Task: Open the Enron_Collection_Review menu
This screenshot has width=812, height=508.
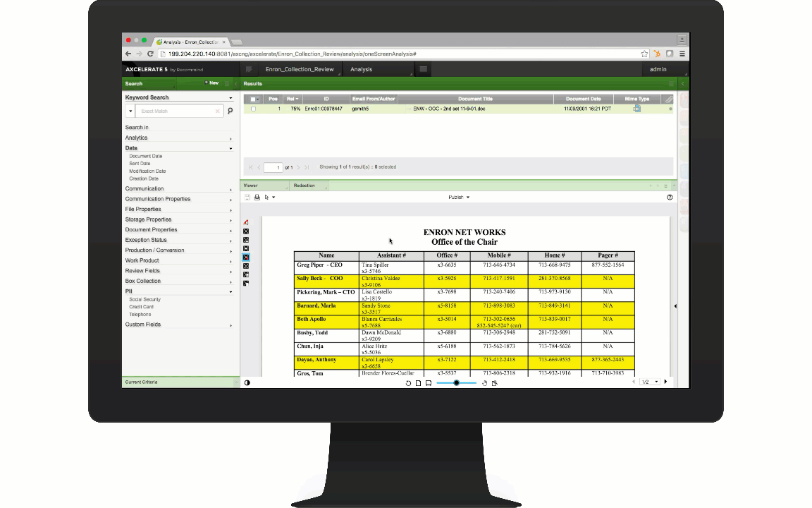Action: [300, 69]
